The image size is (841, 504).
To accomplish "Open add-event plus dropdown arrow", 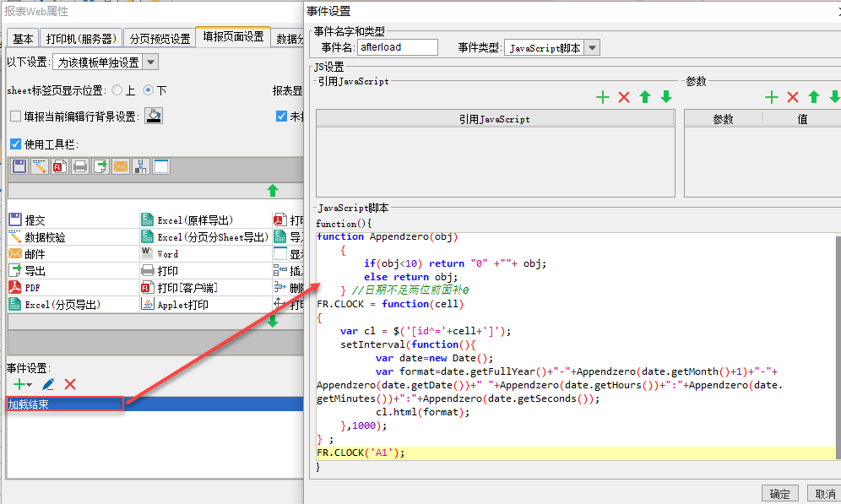I will [x=29, y=385].
